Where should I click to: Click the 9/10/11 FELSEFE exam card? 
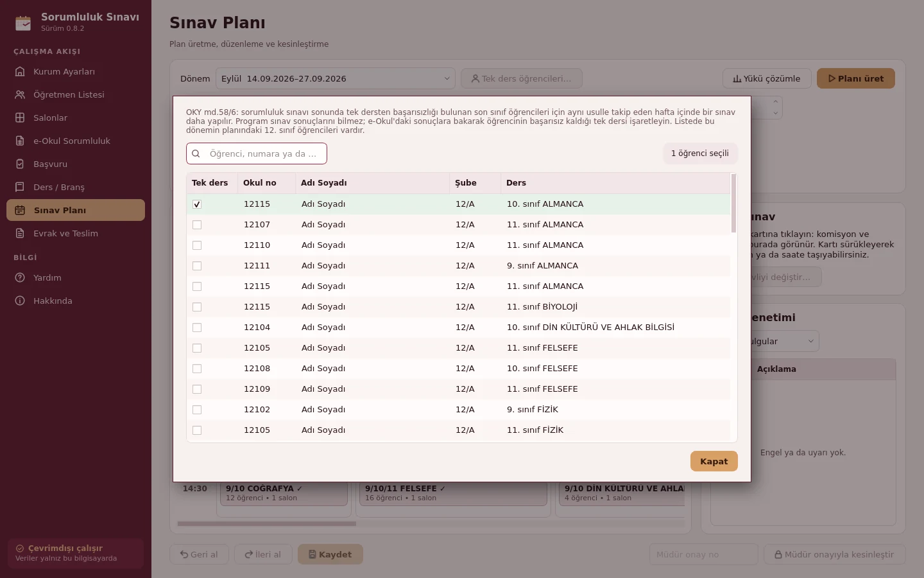pos(453,493)
